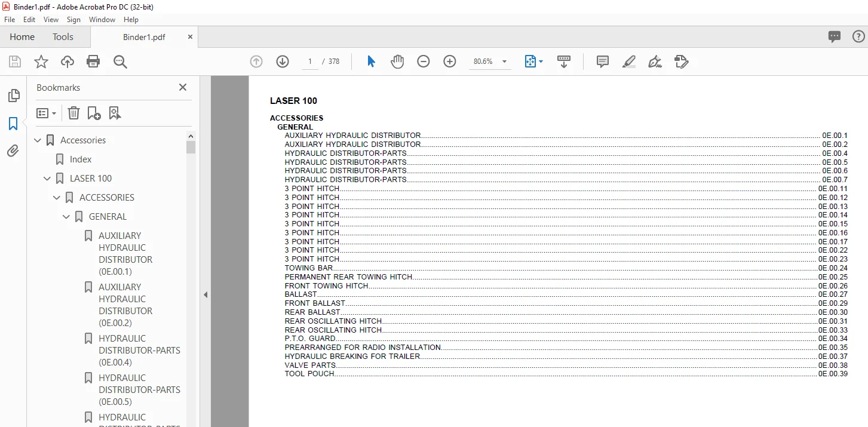Image resolution: width=868 pixels, height=427 pixels.
Task: Open Find text search icon
Action: [x=121, y=62]
